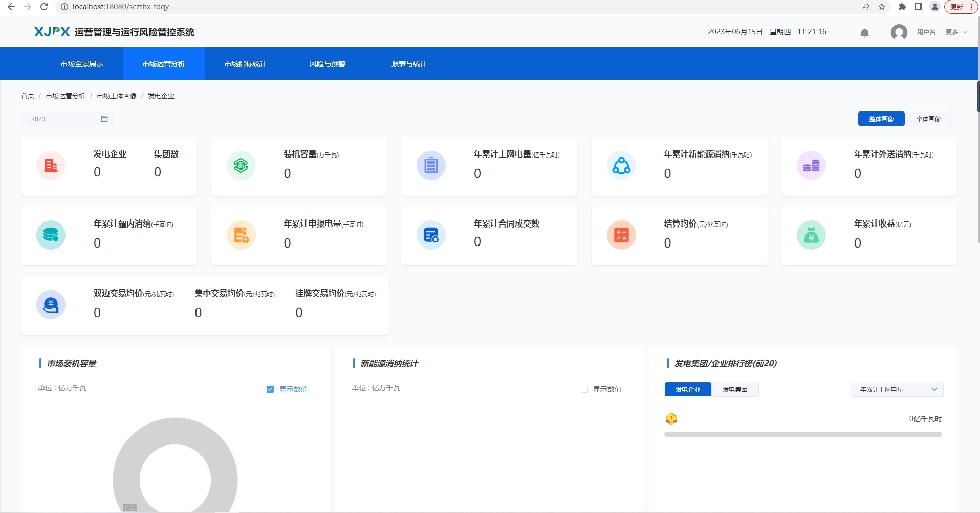The width and height of the screenshot is (980, 513).
Task: Click the 0亿千瓦时 ranking value
Action: 925,419
